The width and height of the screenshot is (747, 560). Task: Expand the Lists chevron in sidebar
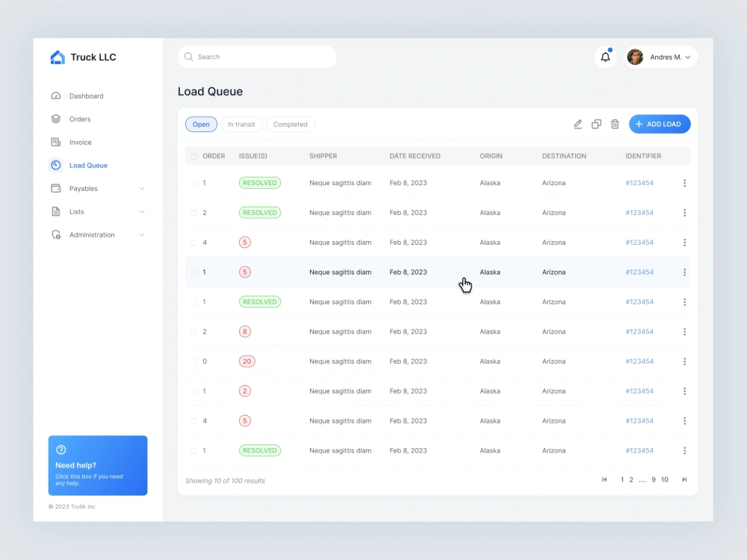click(x=141, y=212)
